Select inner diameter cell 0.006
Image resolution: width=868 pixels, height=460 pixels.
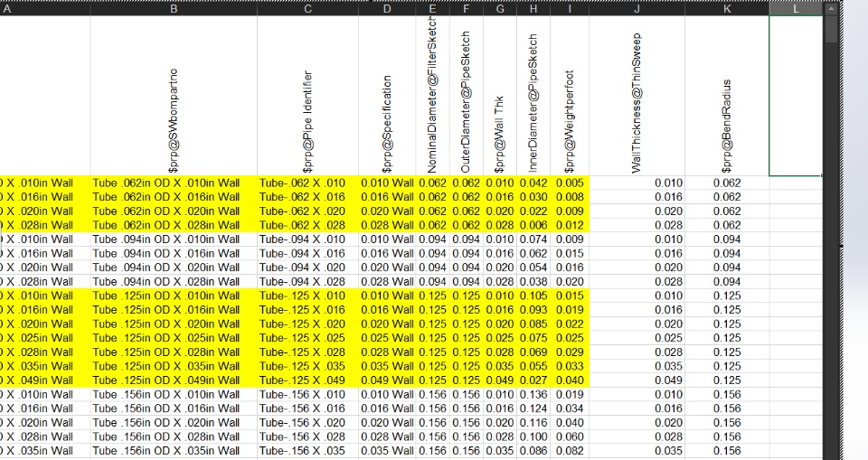pyautogui.click(x=533, y=225)
